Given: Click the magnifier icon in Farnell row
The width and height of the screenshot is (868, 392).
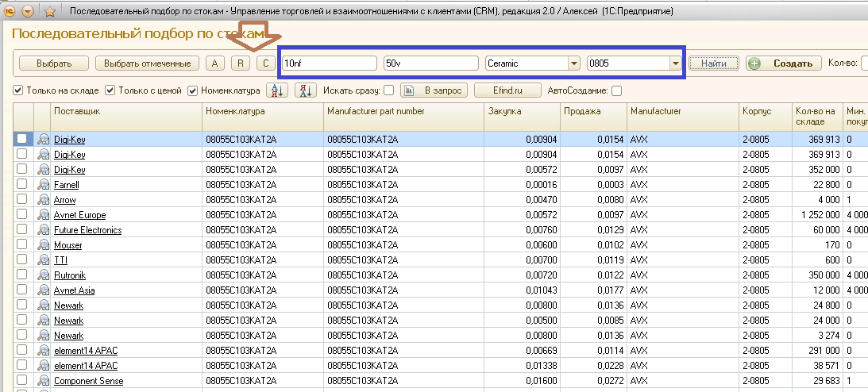Looking at the screenshot, I should point(43,185).
